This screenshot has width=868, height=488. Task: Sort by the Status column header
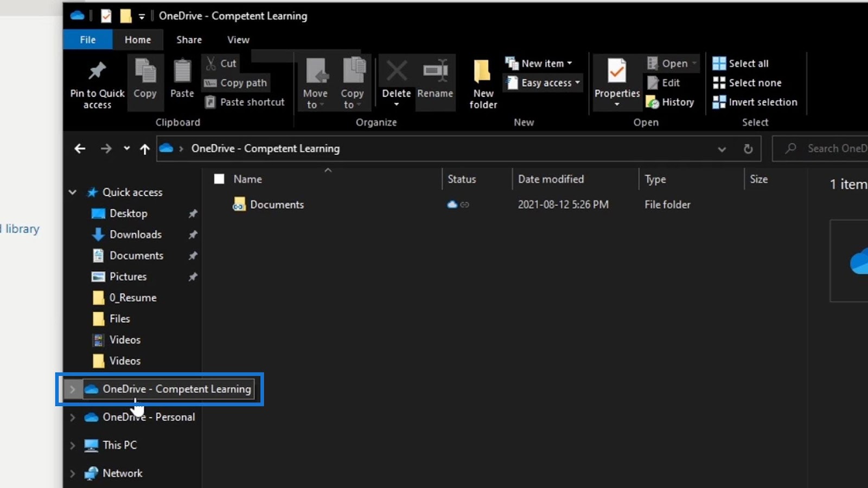462,179
